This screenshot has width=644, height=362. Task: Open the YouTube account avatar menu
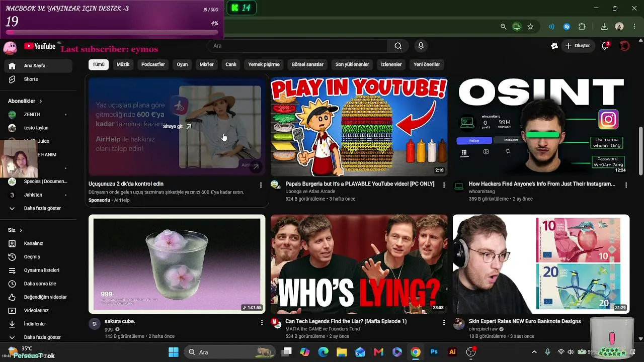point(624,46)
